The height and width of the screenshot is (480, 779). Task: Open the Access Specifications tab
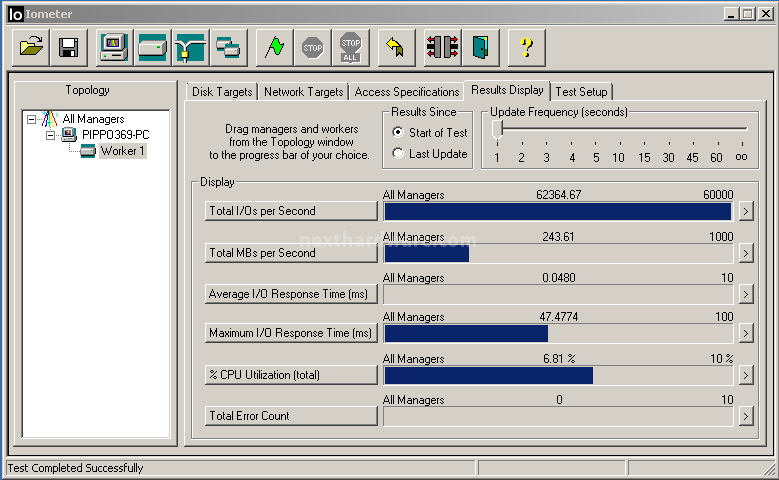(x=406, y=92)
